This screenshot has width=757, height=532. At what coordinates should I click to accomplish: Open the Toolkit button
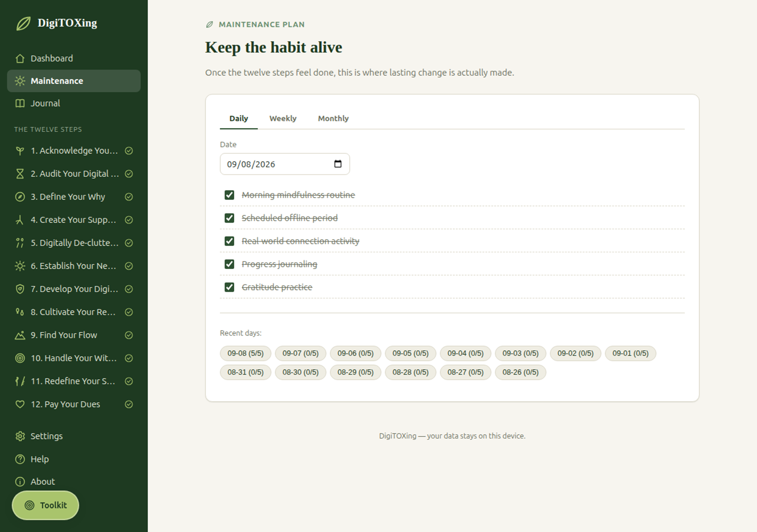45,506
